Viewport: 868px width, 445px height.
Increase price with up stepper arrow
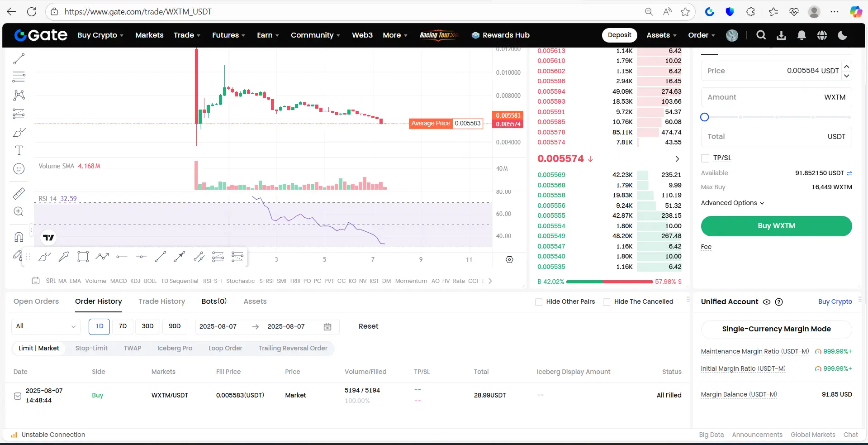click(x=847, y=67)
